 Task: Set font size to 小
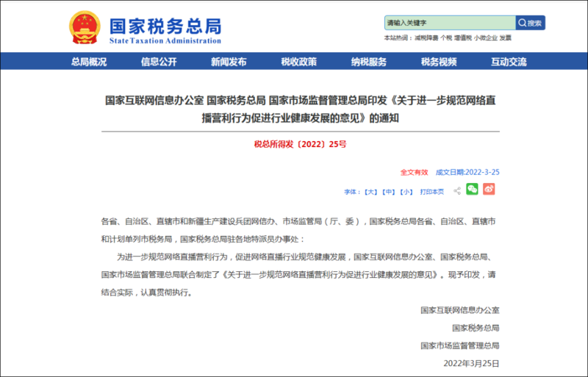(406, 192)
